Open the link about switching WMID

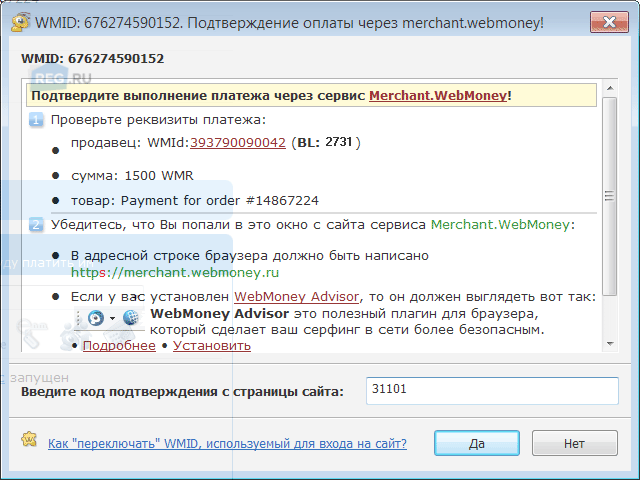coord(227,444)
